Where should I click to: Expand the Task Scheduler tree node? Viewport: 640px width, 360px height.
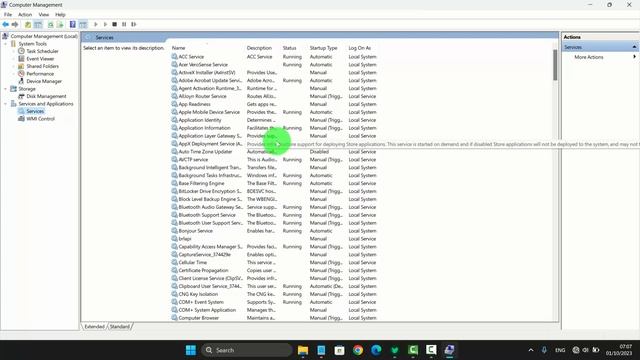13,51
